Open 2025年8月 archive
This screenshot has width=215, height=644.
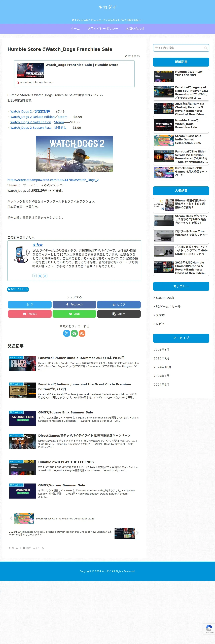click(x=161, y=350)
